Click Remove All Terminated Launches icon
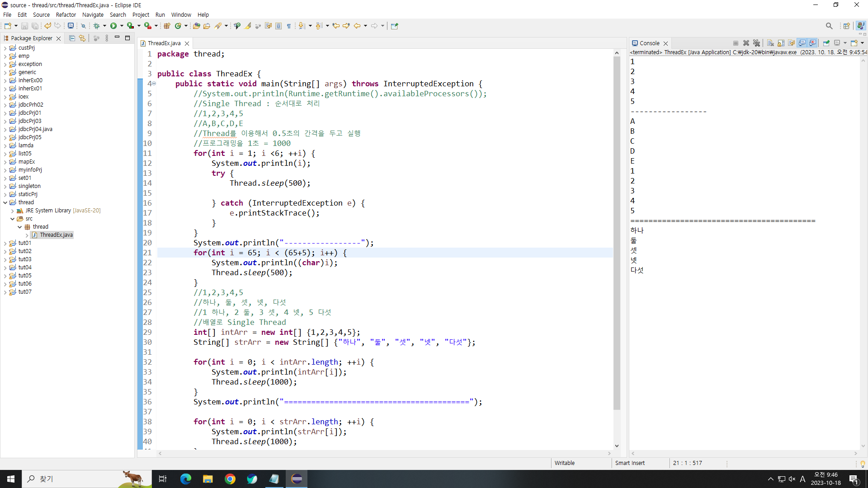This screenshot has height=488, width=868. pyautogui.click(x=756, y=43)
